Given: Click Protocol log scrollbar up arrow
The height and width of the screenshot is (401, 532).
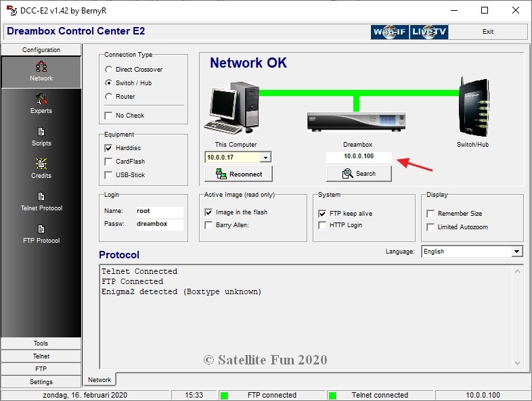Looking at the screenshot, I should point(517,272).
